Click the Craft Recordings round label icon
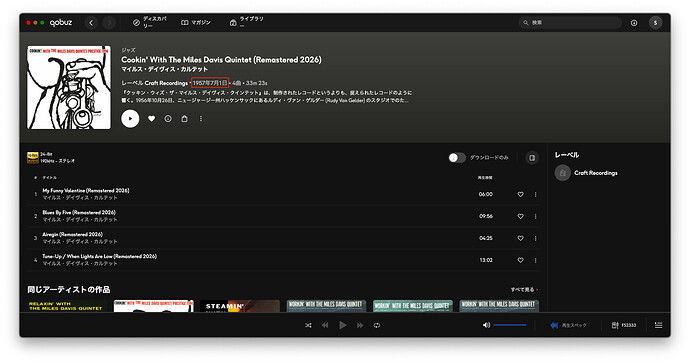 (x=562, y=173)
